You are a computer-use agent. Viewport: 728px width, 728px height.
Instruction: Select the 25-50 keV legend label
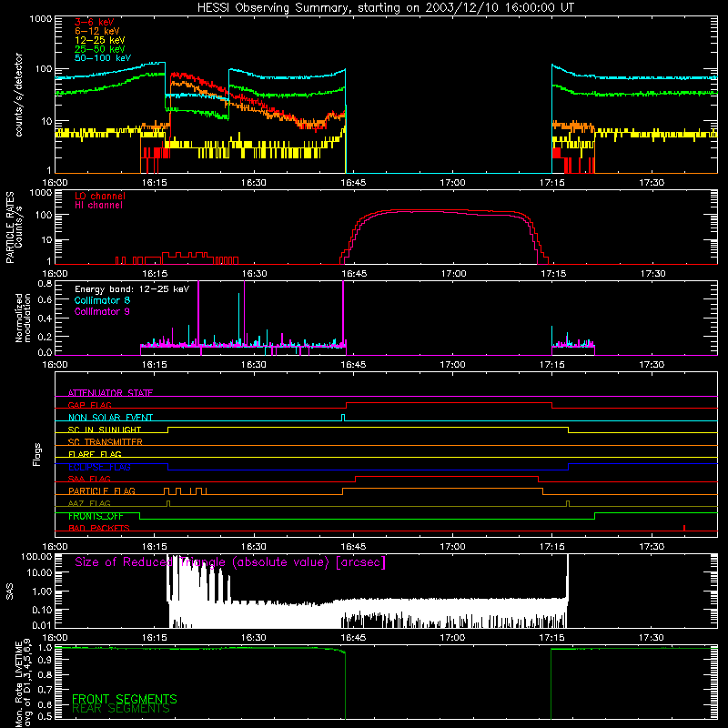(x=100, y=49)
